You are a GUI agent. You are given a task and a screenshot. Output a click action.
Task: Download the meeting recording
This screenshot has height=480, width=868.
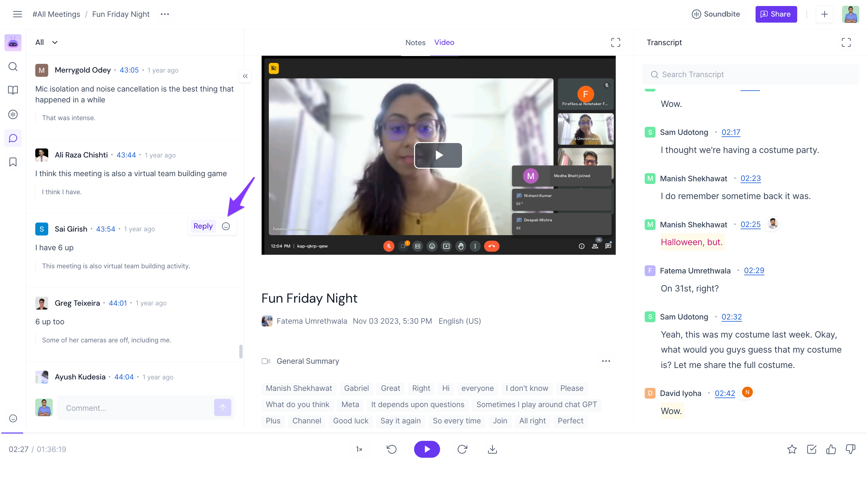point(492,449)
